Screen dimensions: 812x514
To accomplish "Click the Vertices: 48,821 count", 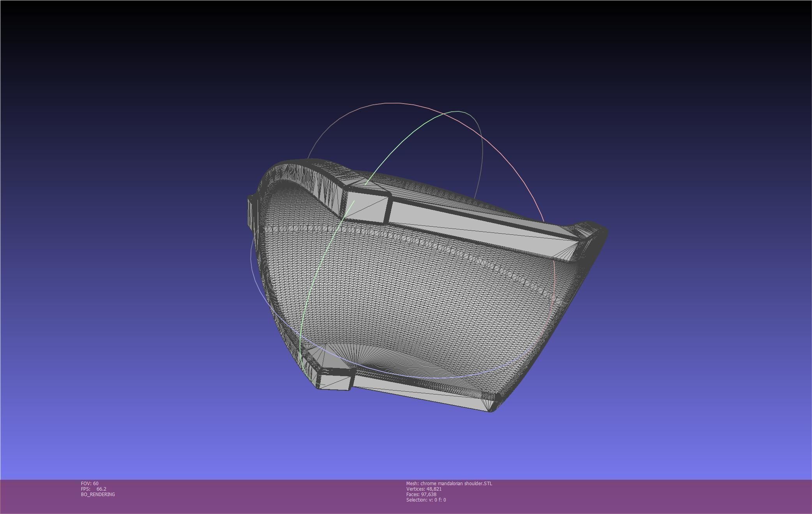I will pyautogui.click(x=424, y=489).
